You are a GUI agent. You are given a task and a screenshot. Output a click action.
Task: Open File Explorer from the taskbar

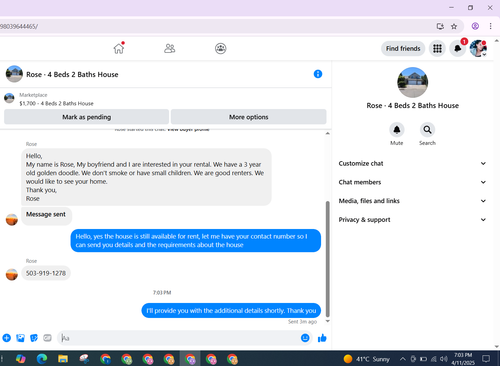63,359
